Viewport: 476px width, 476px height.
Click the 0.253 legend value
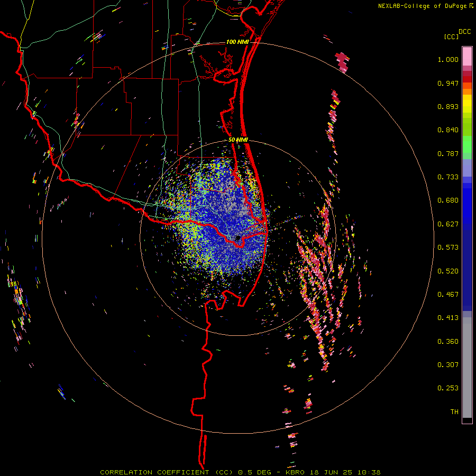coord(448,388)
